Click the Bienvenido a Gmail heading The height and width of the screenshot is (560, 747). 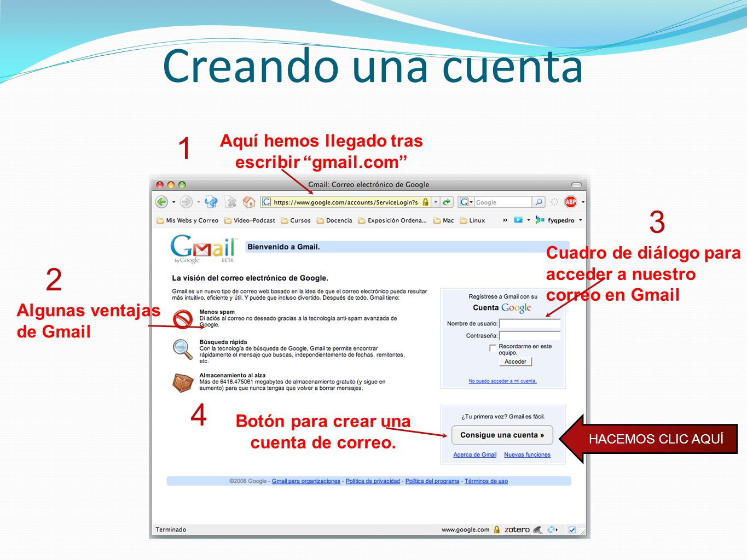tap(283, 247)
